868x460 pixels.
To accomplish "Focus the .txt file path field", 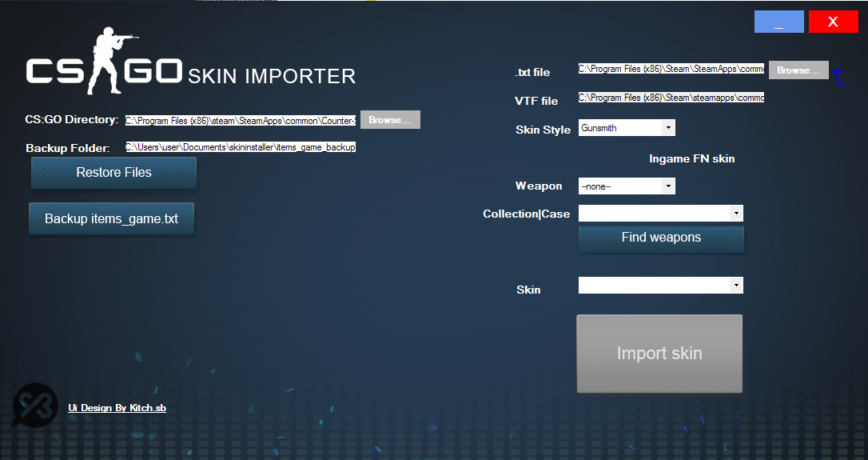I will click(x=671, y=69).
